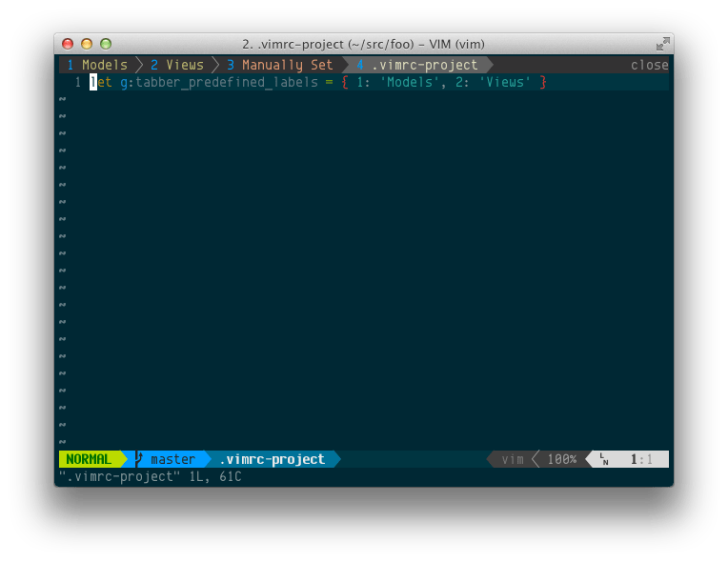This screenshot has height=562, width=728.
Task: Switch to the 1 Models tab
Action: point(97,65)
